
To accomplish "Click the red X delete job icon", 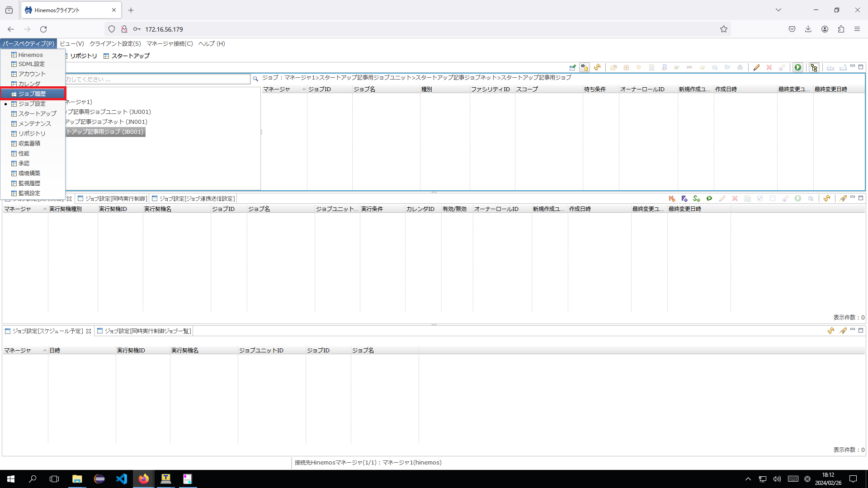I will (x=769, y=68).
